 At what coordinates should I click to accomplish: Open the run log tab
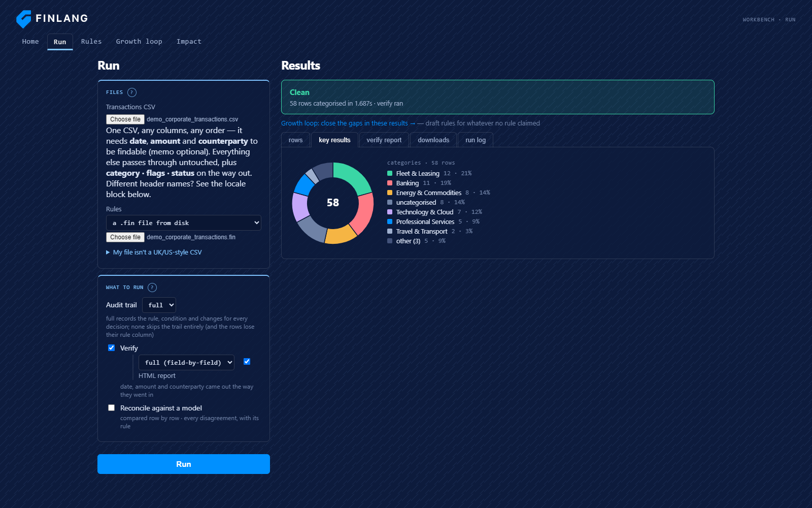click(x=476, y=140)
